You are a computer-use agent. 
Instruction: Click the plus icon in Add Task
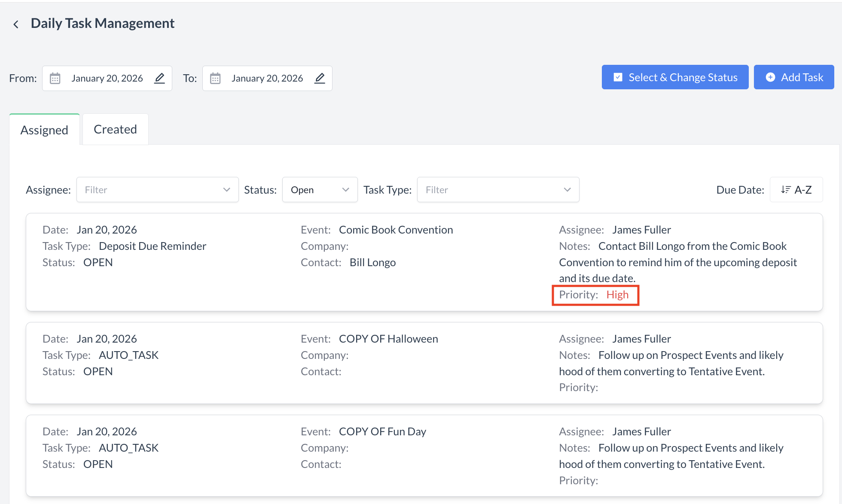pos(770,77)
